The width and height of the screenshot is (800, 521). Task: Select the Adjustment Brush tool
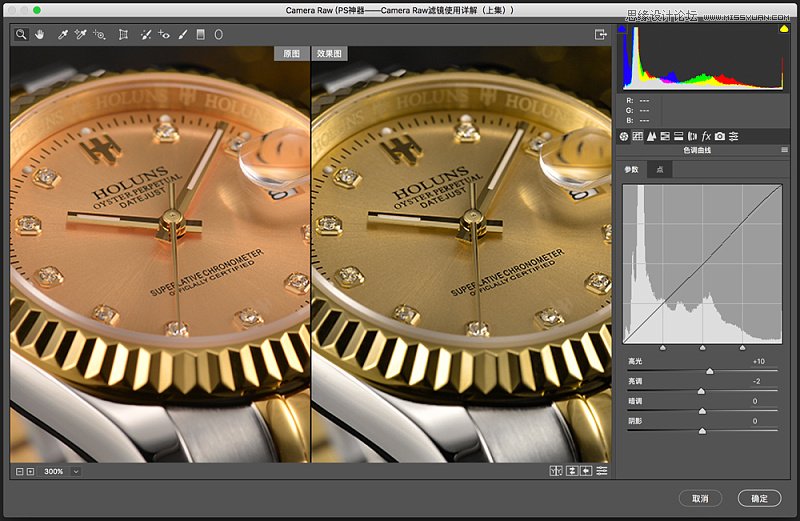click(x=183, y=34)
